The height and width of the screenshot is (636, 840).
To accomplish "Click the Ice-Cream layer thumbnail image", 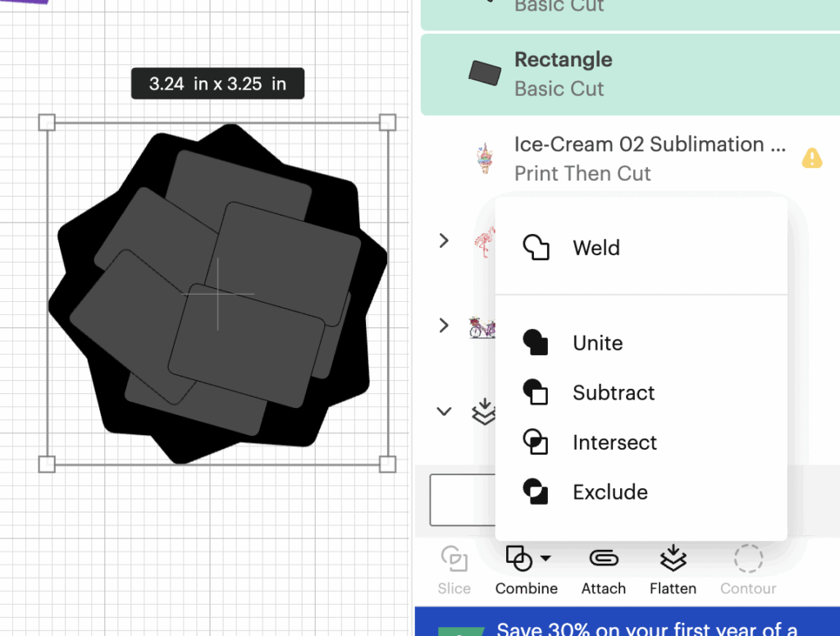I will [485, 158].
